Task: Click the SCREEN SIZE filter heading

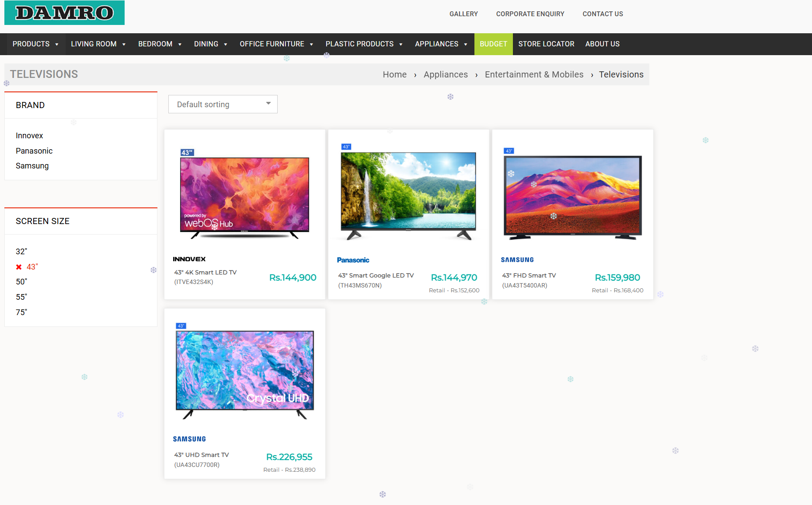Action: pos(42,221)
